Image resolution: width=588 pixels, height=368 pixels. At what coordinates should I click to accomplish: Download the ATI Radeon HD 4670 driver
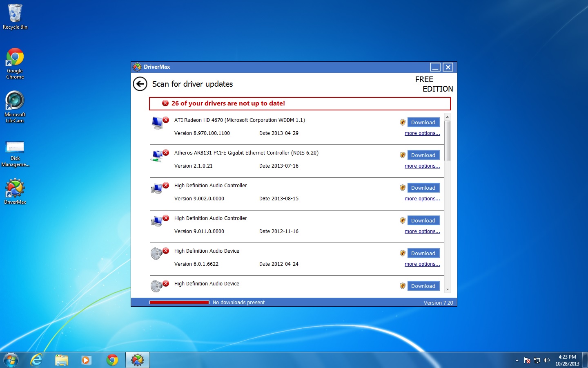click(x=423, y=122)
